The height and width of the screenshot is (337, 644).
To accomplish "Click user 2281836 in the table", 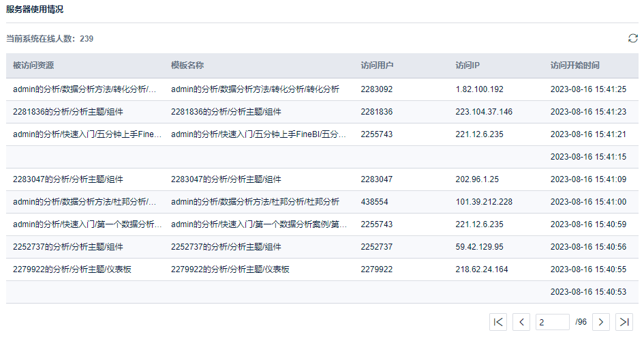I will click(376, 112).
